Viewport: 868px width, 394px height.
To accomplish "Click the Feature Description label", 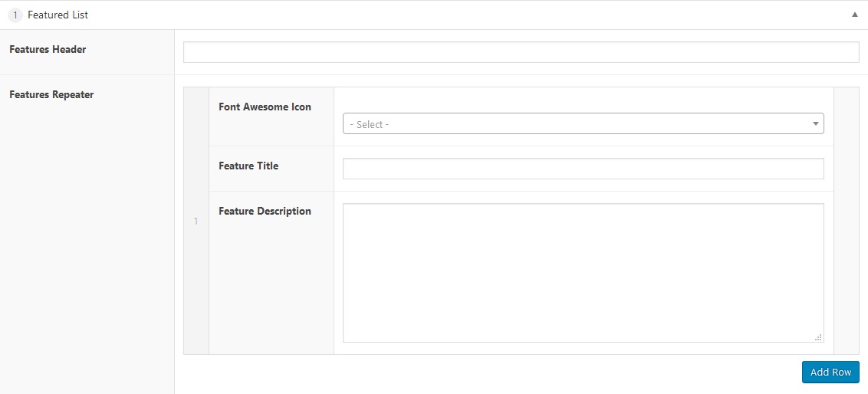I will (x=265, y=211).
